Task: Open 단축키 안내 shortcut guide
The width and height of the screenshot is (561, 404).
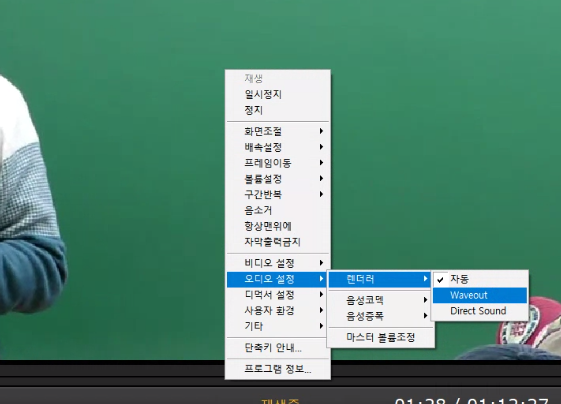Action: pyautogui.click(x=277, y=347)
